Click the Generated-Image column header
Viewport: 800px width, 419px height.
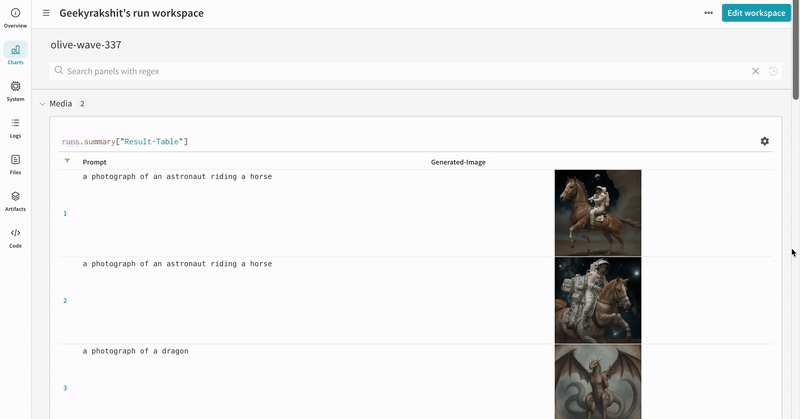pos(458,162)
